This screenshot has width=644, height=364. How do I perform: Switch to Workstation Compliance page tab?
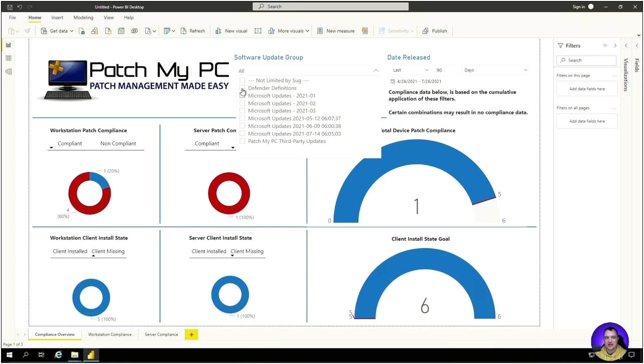tap(110, 334)
